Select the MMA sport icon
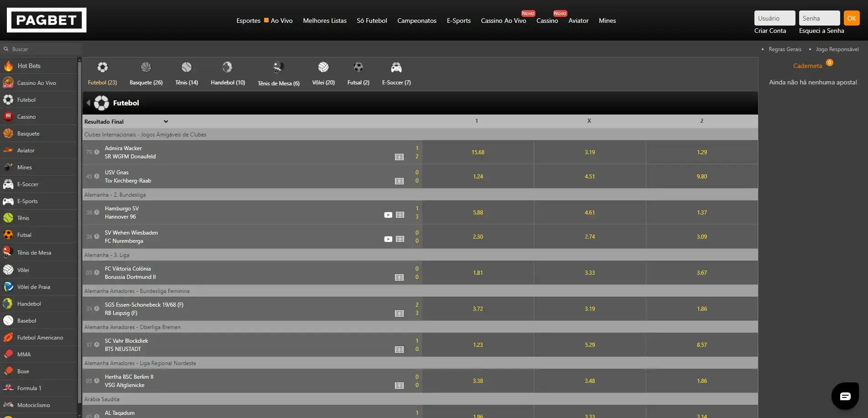 coord(23,354)
